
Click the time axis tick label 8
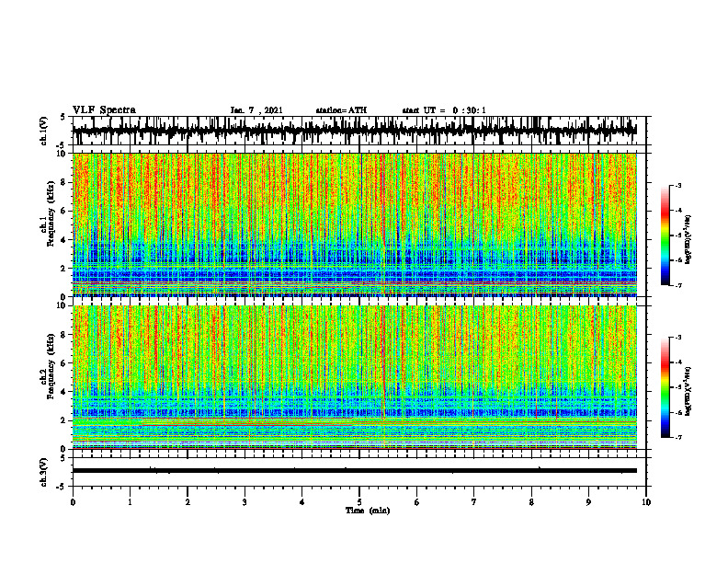tap(531, 502)
